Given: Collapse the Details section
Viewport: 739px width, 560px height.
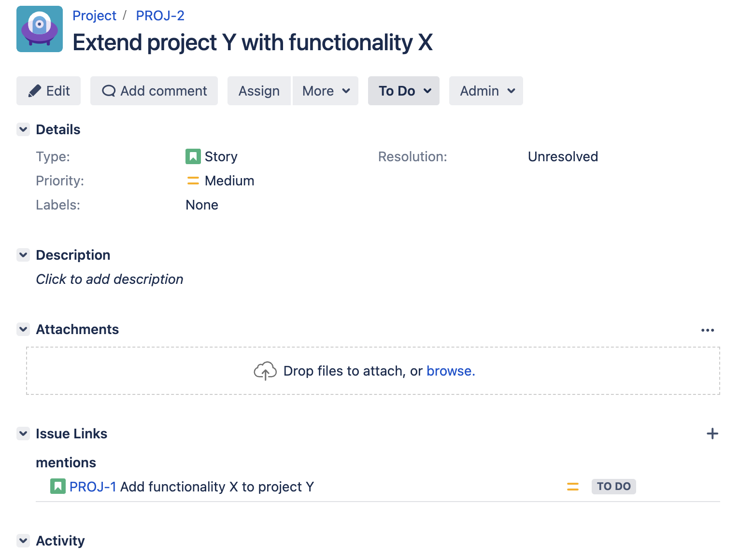Looking at the screenshot, I should [x=23, y=129].
